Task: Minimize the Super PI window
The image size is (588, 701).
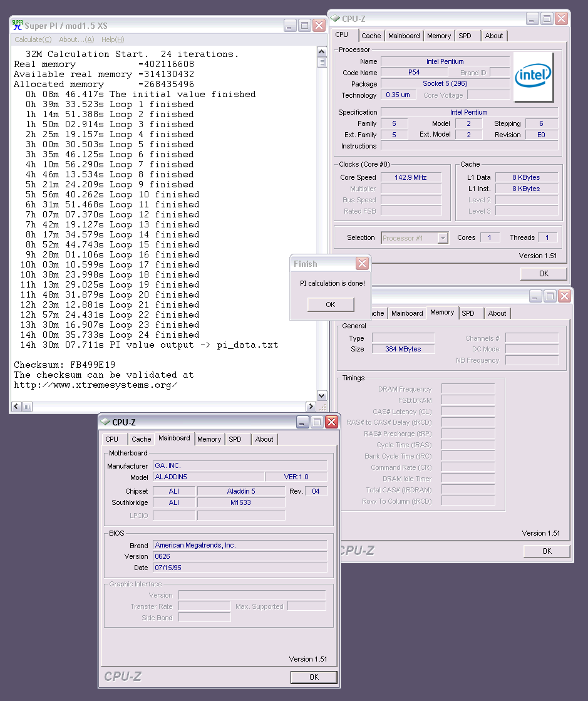Action: [290, 26]
